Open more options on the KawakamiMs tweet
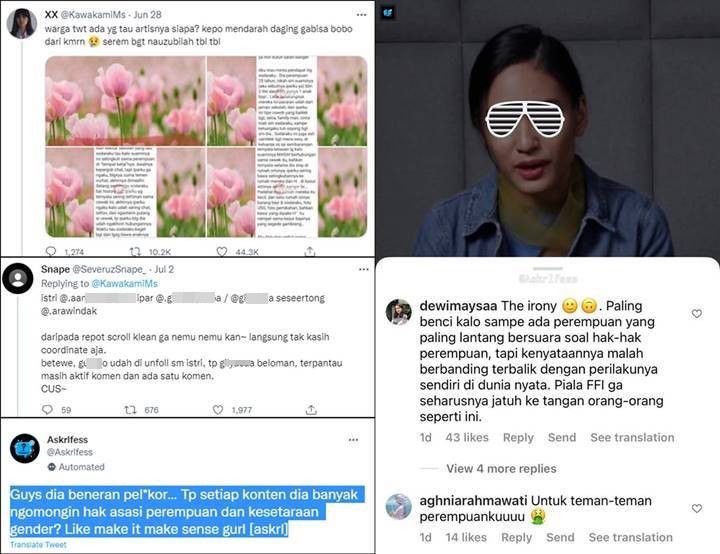This screenshot has width=720, height=554. (x=361, y=15)
